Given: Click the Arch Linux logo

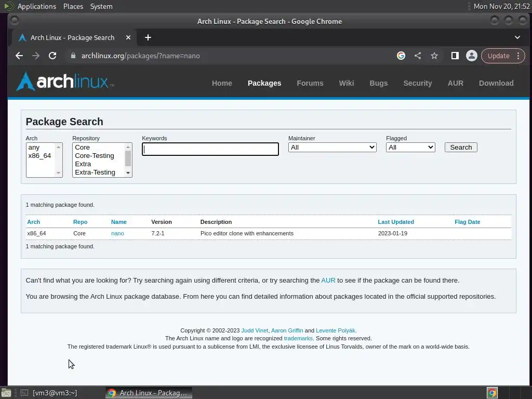Looking at the screenshot, I should tap(65, 82).
